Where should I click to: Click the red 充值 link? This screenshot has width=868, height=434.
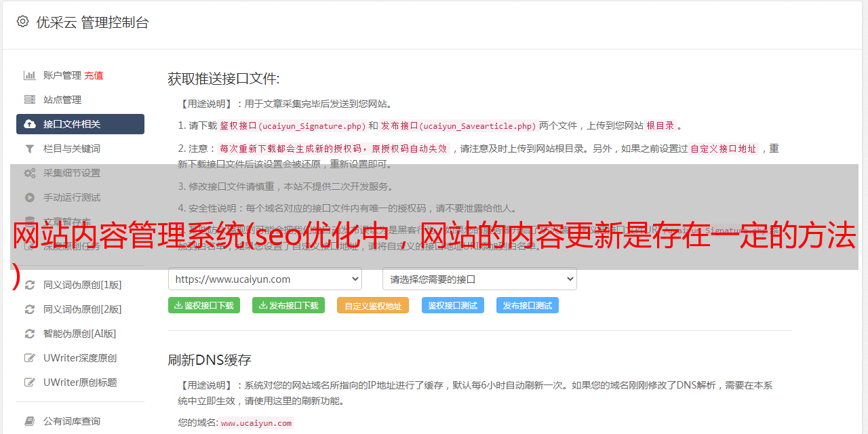94,75
